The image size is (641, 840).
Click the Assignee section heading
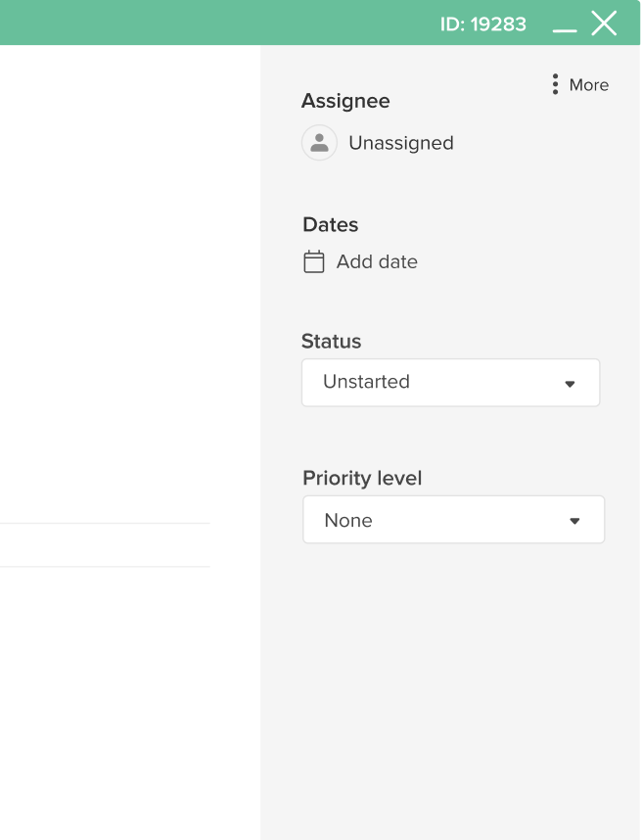(345, 101)
